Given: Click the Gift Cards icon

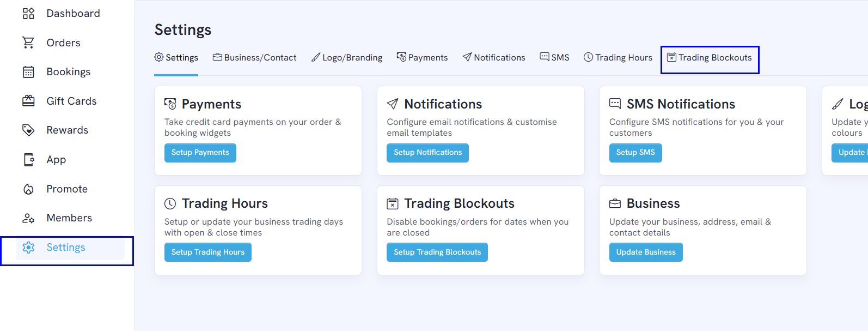Looking at the screenshot, I should click(x=28, y=101).
